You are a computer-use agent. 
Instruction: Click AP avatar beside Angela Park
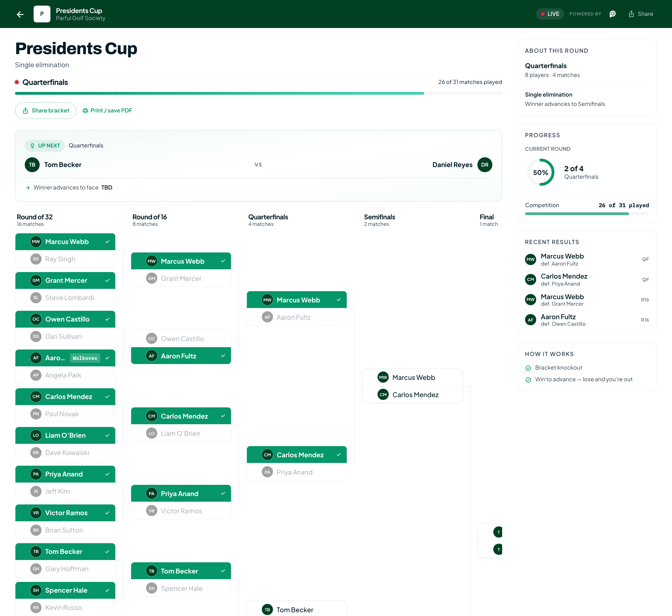pos(36,375)
